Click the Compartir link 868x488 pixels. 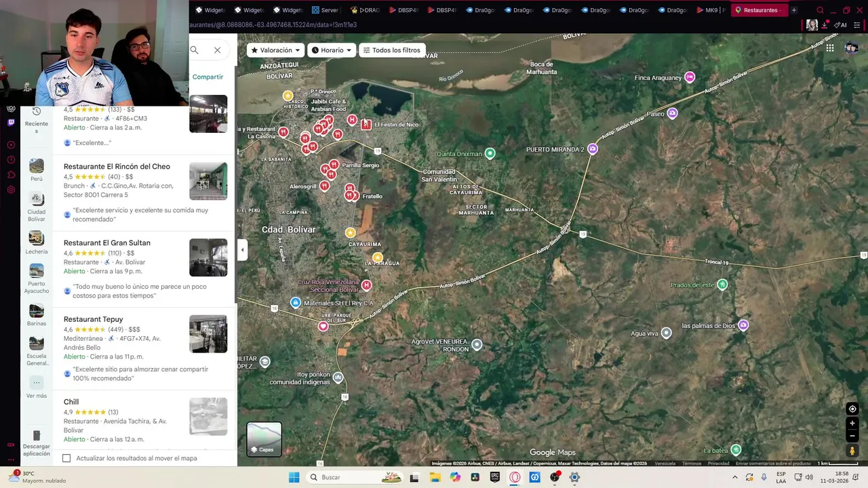(208, 77)
